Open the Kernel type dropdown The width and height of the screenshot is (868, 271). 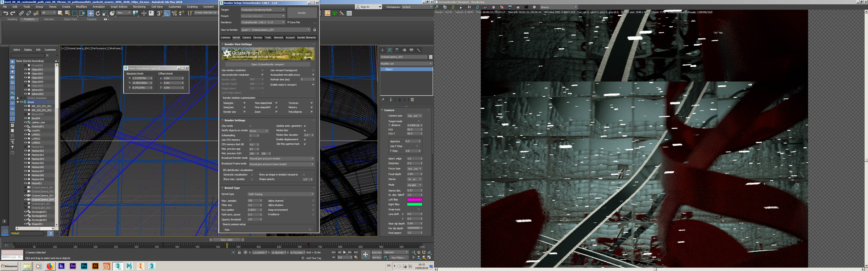point(281,194)
